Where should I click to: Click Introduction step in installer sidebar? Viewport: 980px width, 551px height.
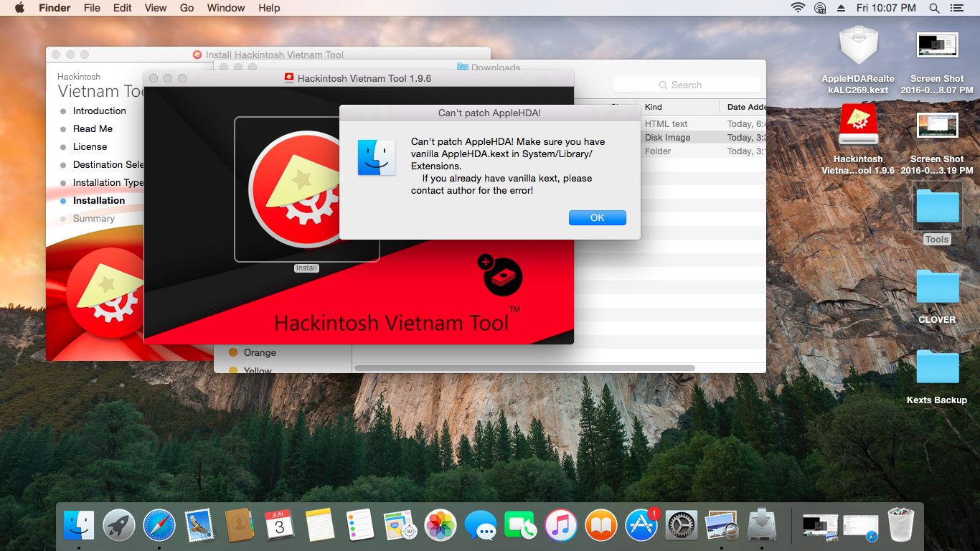[99, 111]
